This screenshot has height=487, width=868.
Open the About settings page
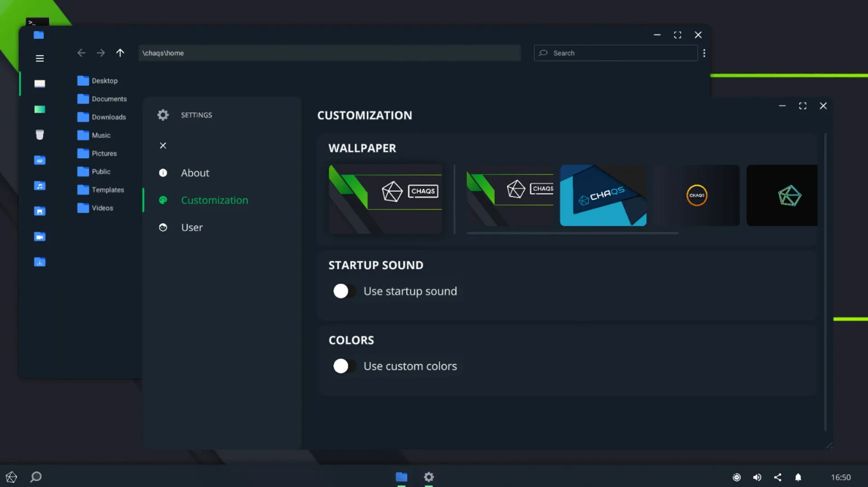195,173
